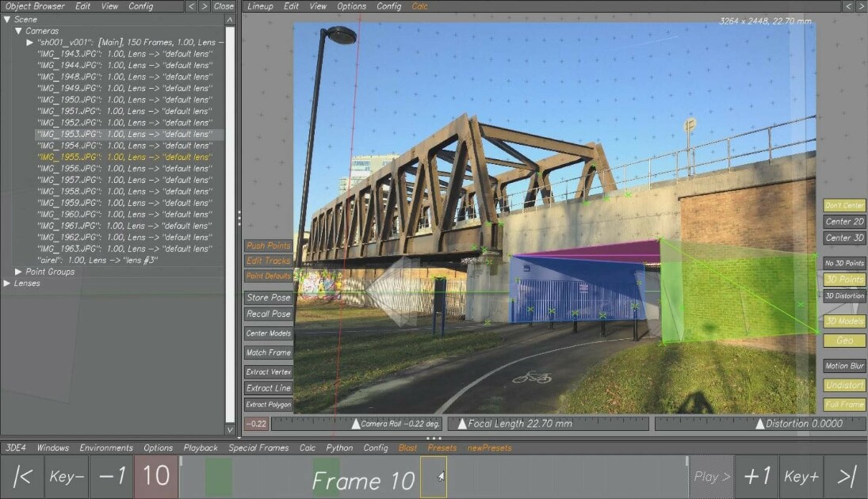
Task: Expand the sh001_v001 camera entry
Action: coord(30,43)
